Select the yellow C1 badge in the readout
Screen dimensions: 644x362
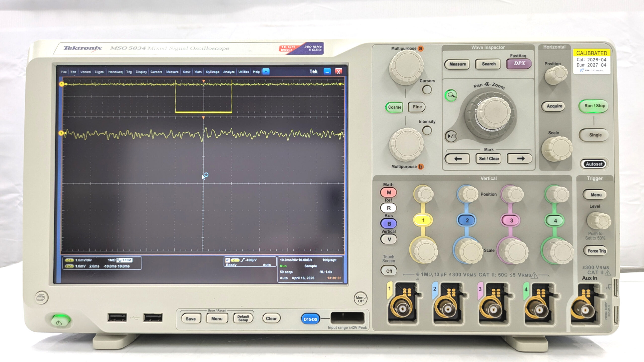[x=69, y=260]
